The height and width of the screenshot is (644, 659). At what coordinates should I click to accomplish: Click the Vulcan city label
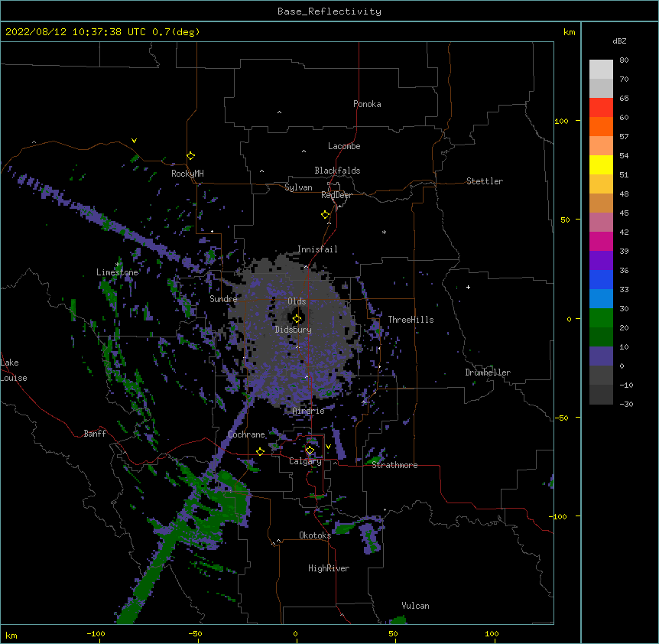[x=415, y=606]
